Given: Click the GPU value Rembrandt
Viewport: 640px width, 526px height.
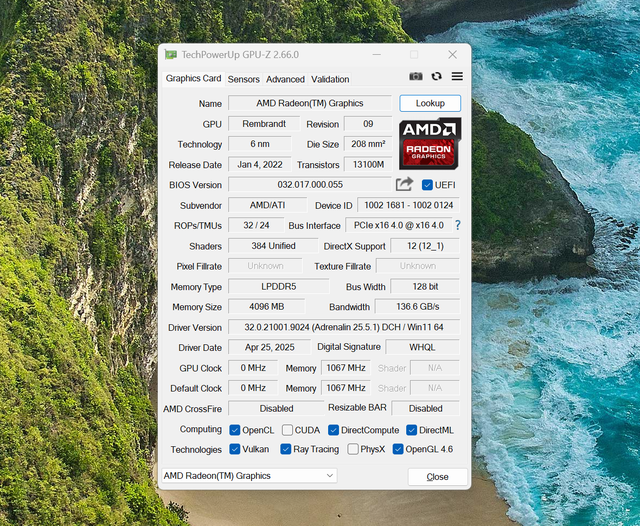Looking at the screenshot, I should [264, 124].
